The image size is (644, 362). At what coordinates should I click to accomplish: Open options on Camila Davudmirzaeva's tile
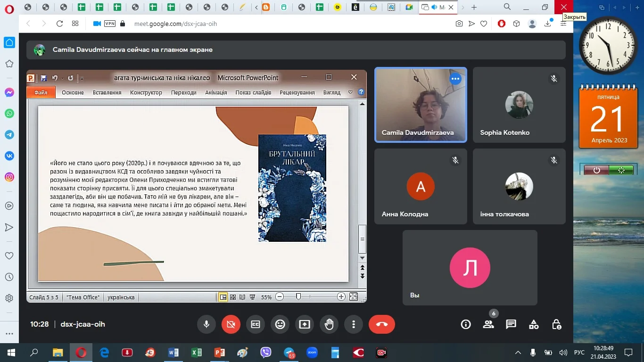click(x=455, y=79)
